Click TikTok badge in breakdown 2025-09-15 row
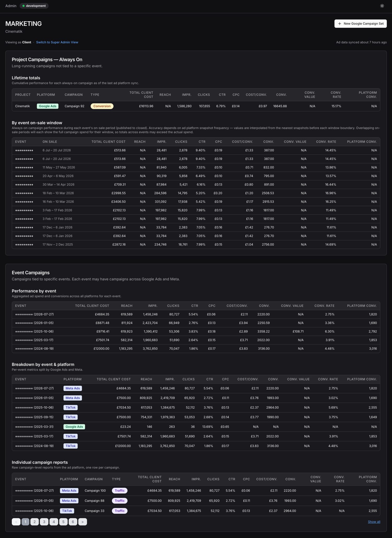Viewport: 392px width, 538px height. point(71,417)
